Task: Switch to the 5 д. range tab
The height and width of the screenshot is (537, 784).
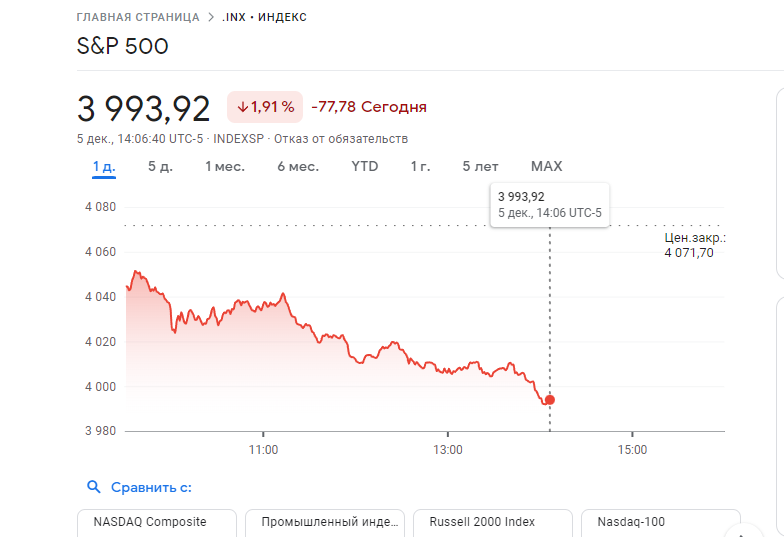Action: click(x=160, y=166)
